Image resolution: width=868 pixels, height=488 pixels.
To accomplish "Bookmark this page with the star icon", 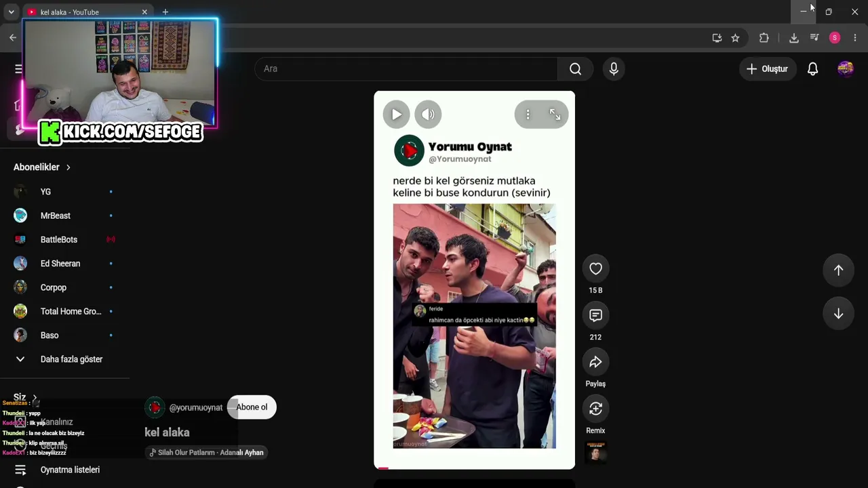I will coord(735,38).
